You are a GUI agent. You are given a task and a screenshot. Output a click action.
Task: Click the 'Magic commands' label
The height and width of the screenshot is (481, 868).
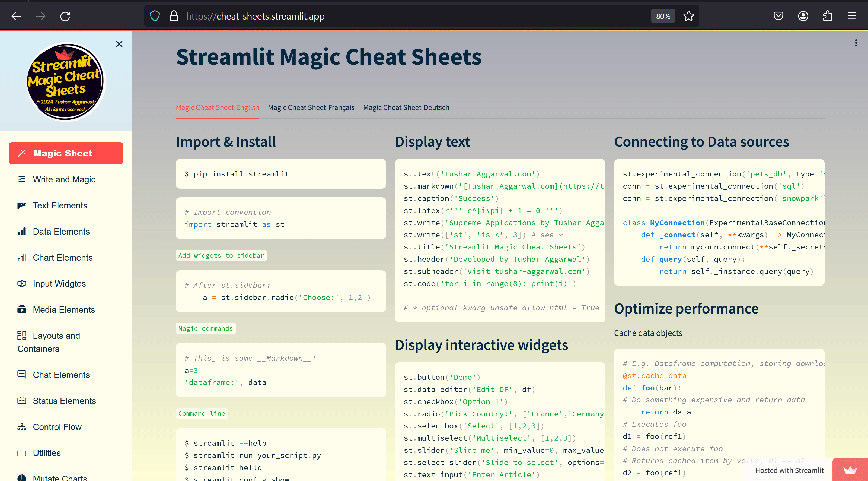click(206, 328)
